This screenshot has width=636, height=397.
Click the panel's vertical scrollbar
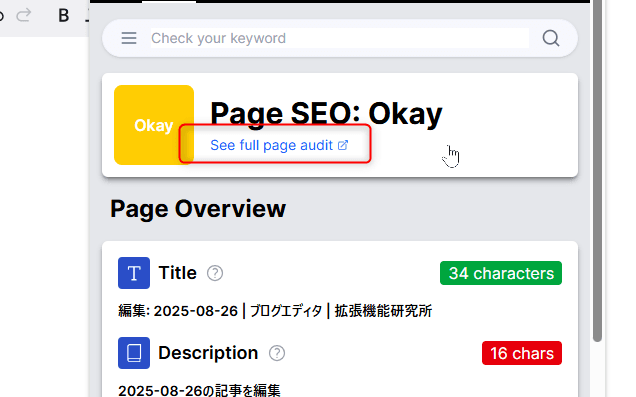click(597, 170)
